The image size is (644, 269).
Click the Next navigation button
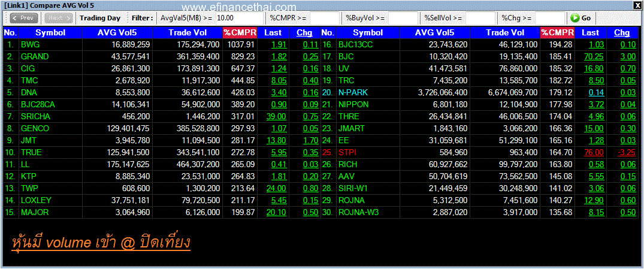pos(59,18)
